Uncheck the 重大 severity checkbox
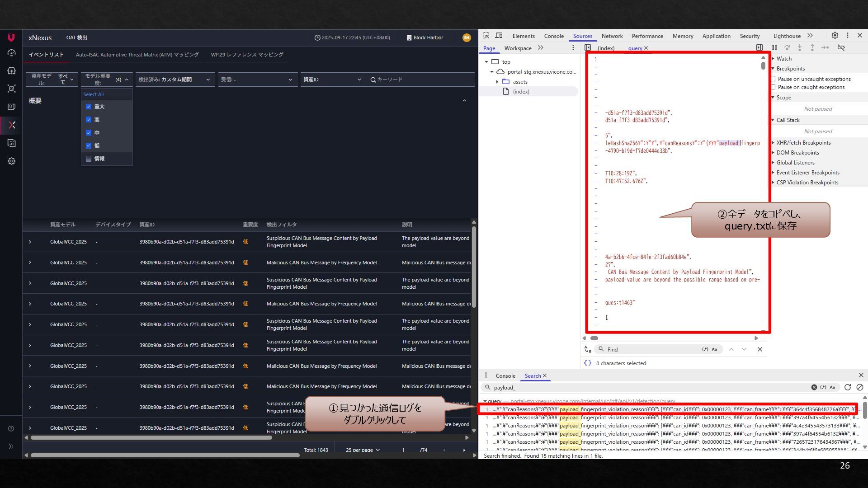The width and height of the screenshot is (868, 488). pyautogui.click(x=89, y=107)
